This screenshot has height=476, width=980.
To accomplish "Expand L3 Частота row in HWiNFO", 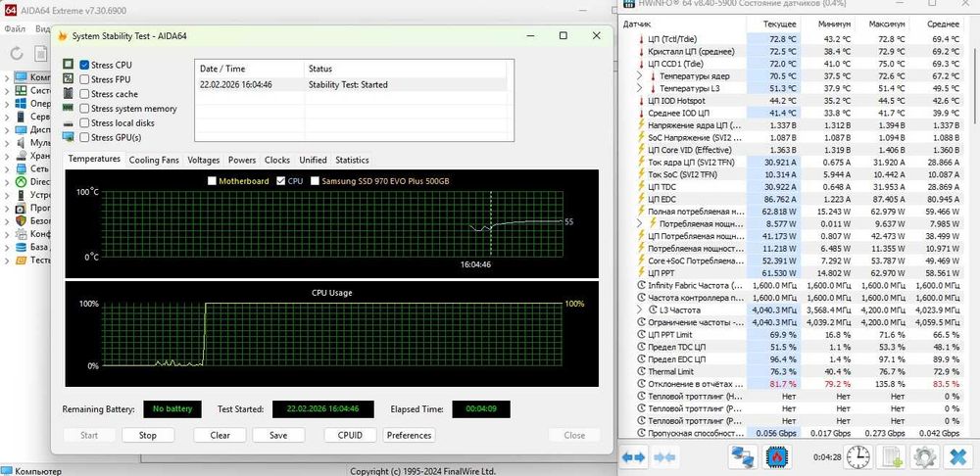I will (x=639, y=309).
